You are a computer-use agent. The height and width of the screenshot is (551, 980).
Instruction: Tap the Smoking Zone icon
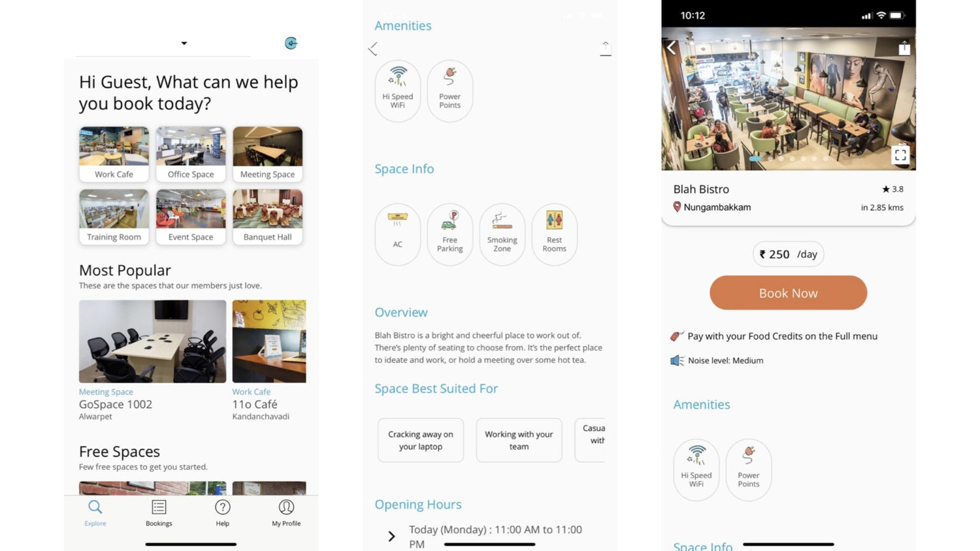(502, 234)
